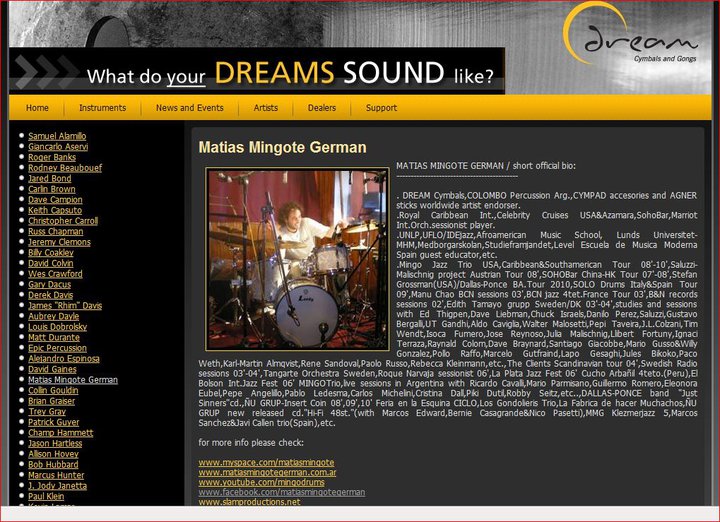Open Russ Chapman page
This screenshot has height=522, width=720.
click(56, 231)
